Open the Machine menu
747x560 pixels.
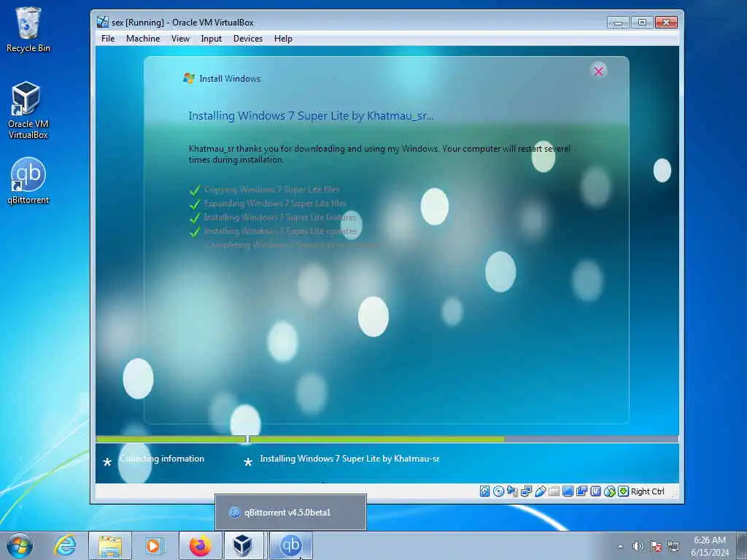pos(143,39)
